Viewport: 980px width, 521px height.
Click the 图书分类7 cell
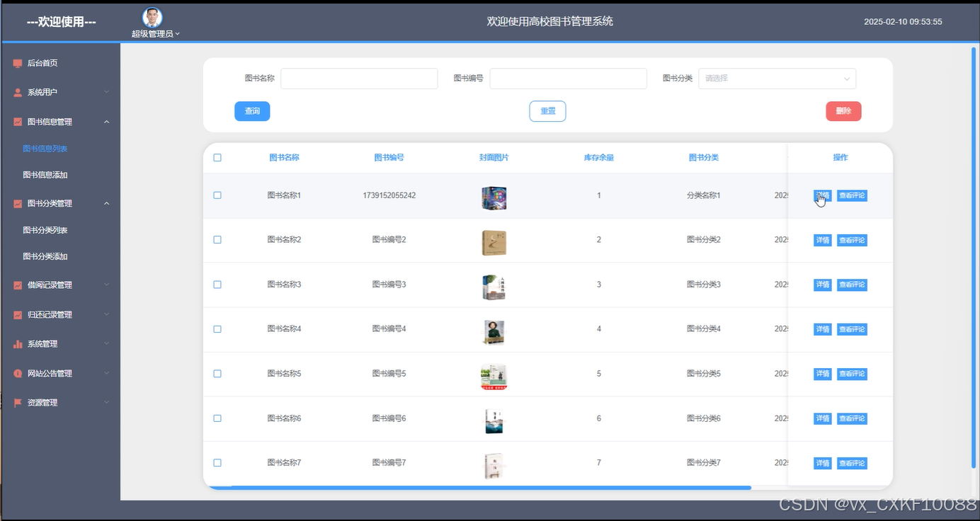click(703, 463)
